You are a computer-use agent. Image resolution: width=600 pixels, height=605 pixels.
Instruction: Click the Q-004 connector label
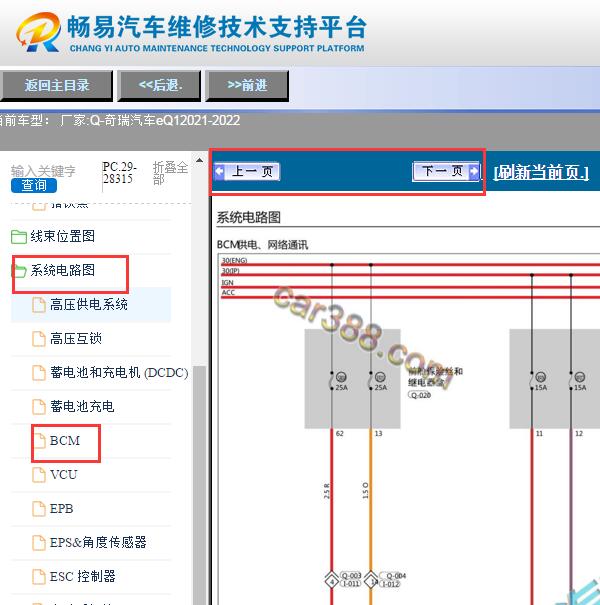pos(395,576)
